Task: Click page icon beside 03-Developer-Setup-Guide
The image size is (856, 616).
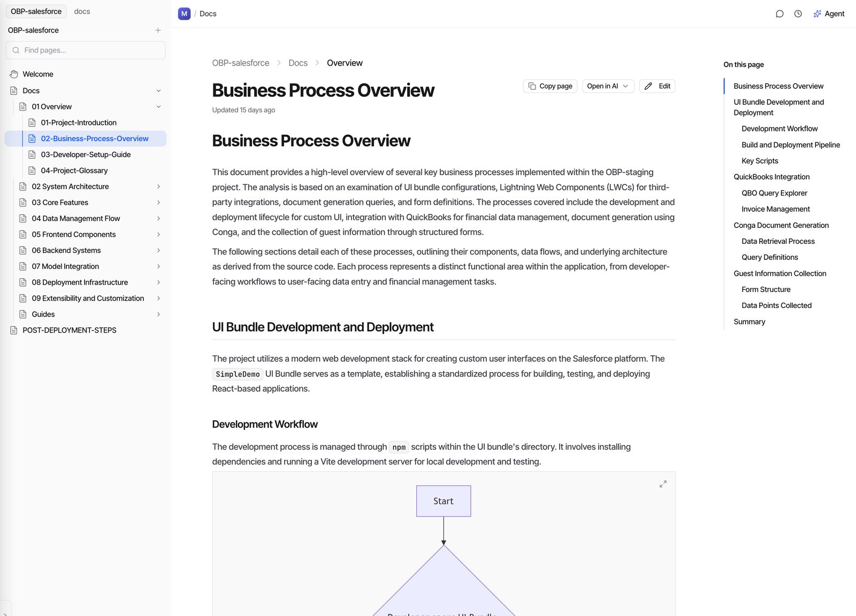Action: point(32,155)
